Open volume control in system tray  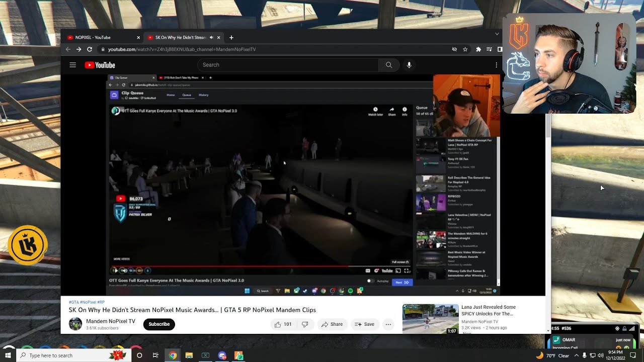pos(600,355)
